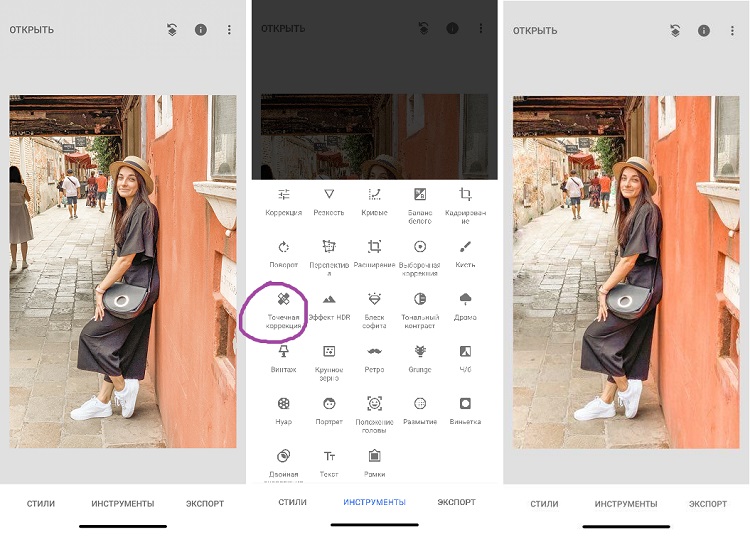The image size is (750, 537).
Task: Open the Блеск софита glamour glow tool
Action: (x=375, y=311)
